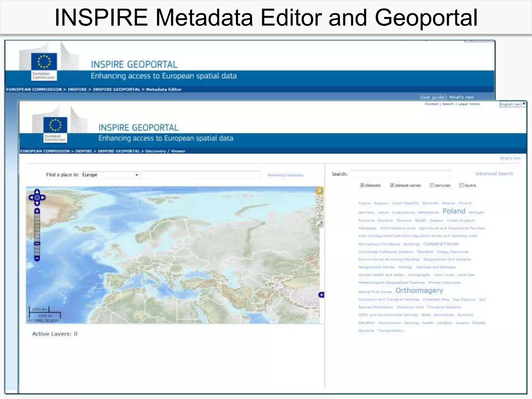The height and width of the screenshot is (399, 532).
Task: Open the Search link in the top bar
Action: click(448, 104)
